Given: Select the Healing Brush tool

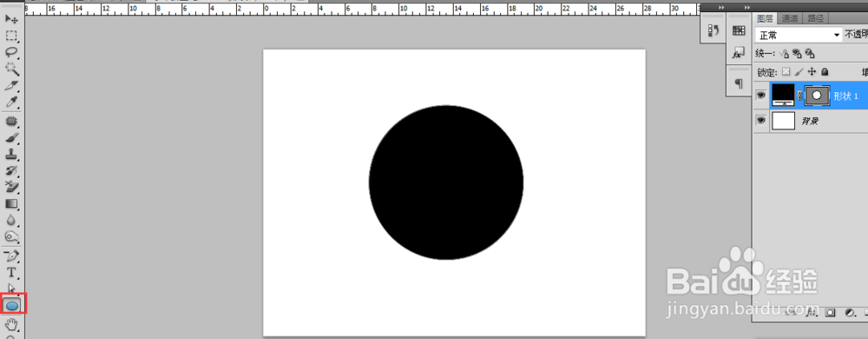Looking at the screenshot, I should pos(11,121).
